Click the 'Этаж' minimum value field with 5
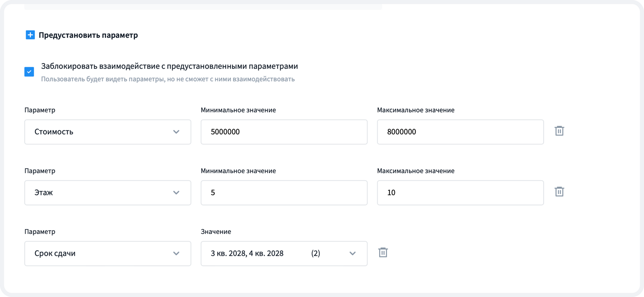Screen dimensions: 644x297 click(x=284, y=193)
